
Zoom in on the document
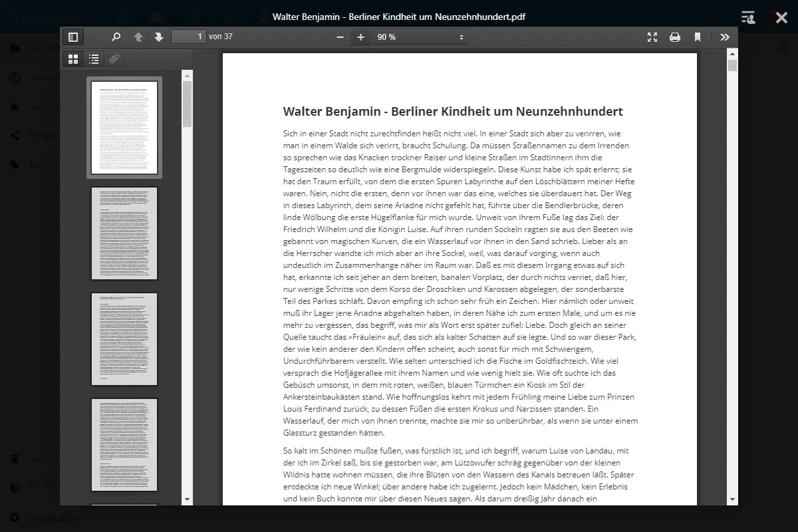(361, 37)
